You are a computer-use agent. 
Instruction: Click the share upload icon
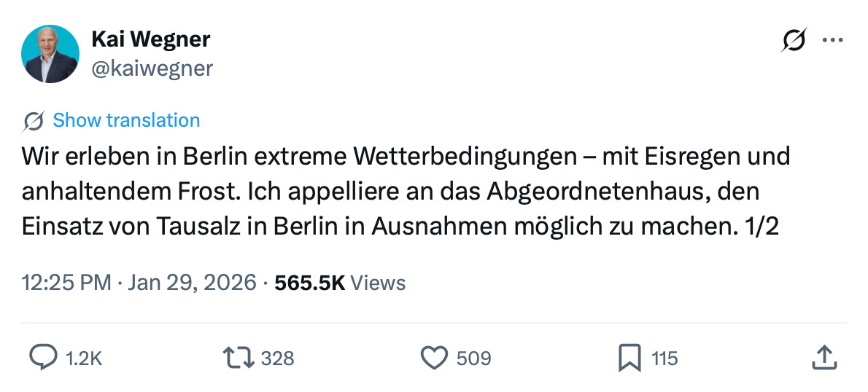(x=823, y=358)
